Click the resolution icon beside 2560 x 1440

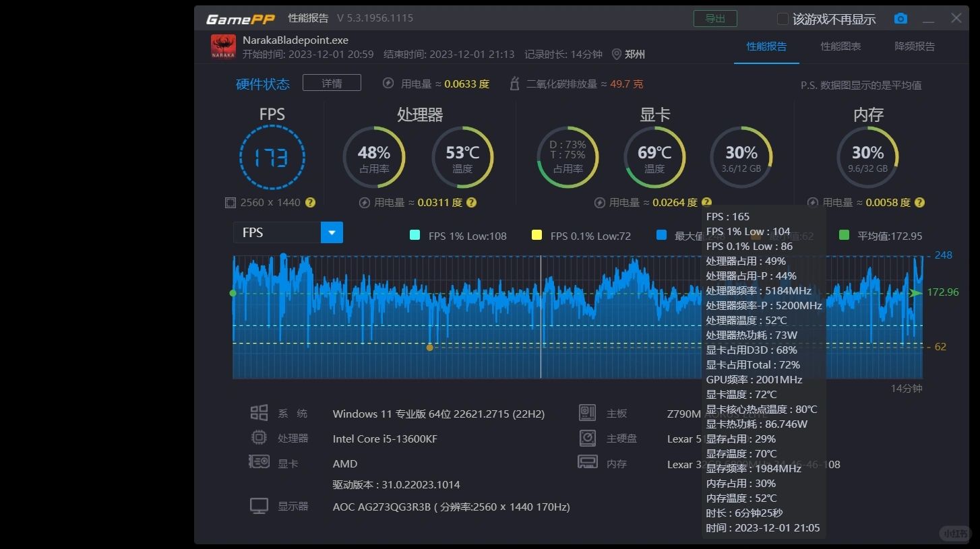(x=231, y=202)
